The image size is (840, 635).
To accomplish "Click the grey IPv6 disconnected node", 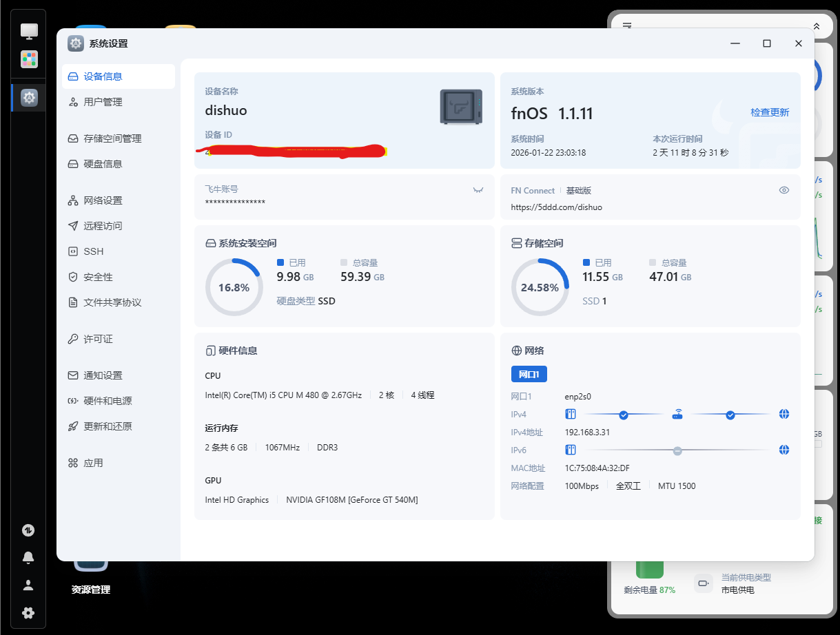I will click(x=677, y=450).
